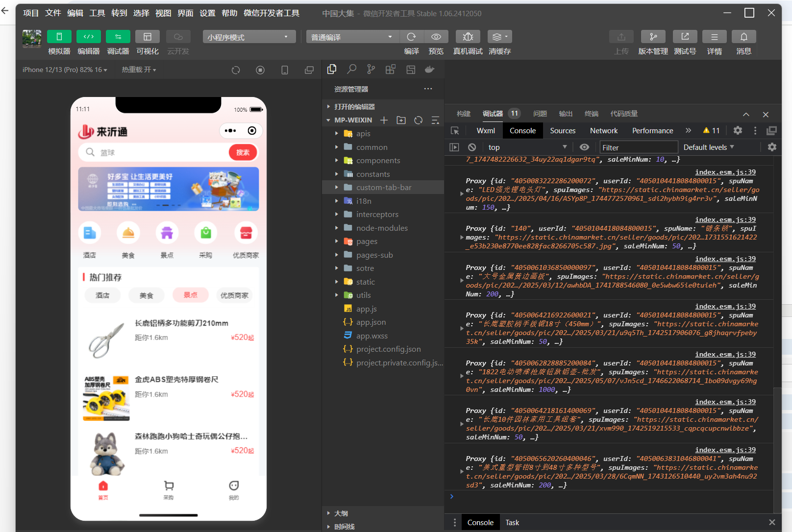Open the 编辑 menu
Screen dimensions: 792x532
coord(75,13)
